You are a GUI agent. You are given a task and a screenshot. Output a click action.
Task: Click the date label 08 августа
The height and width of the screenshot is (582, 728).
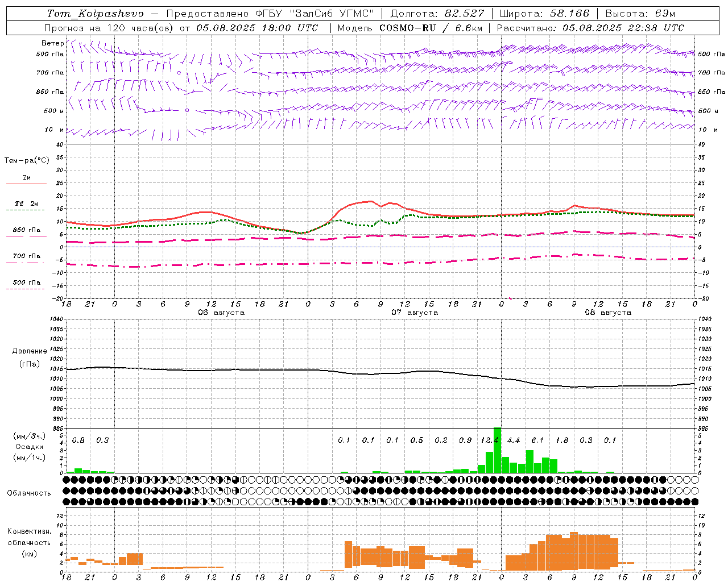tap(608, 313)
